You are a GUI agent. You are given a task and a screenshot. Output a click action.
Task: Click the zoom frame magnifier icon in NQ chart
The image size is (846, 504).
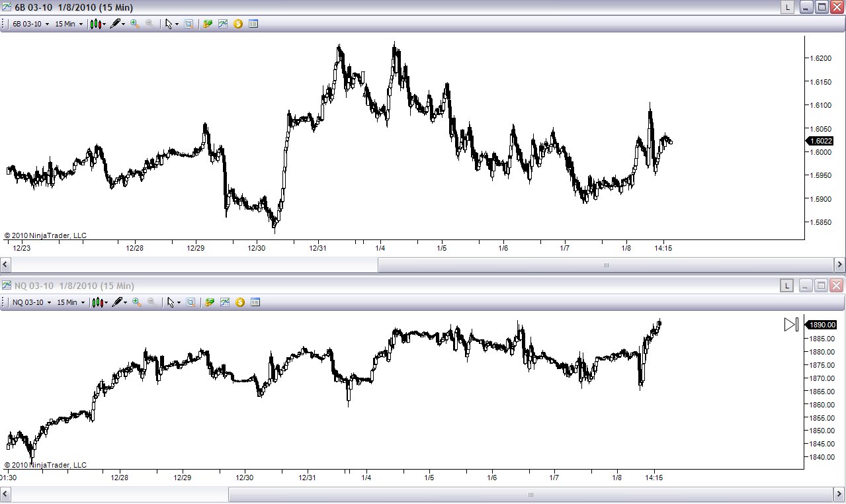coord(190,302)
